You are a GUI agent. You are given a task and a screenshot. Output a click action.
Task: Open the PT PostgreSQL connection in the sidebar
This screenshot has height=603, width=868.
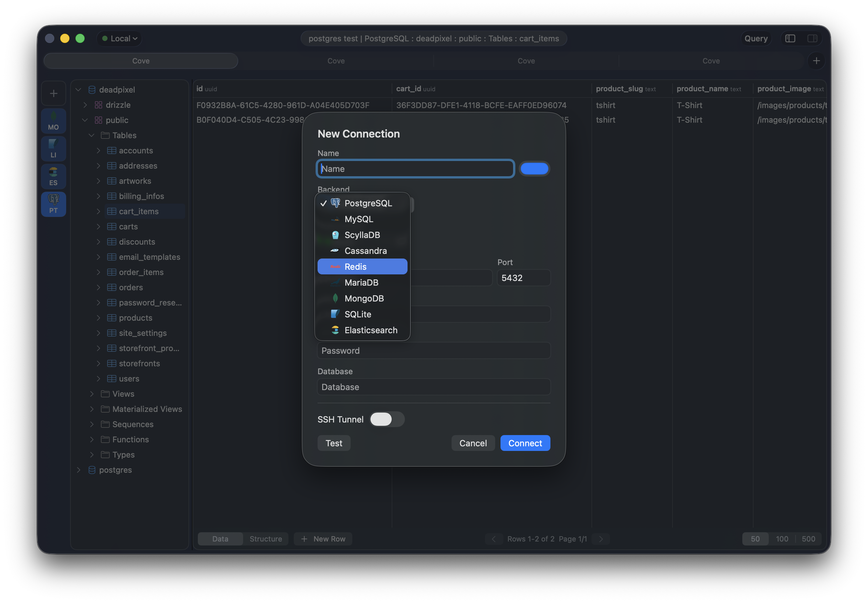(53, 204)
